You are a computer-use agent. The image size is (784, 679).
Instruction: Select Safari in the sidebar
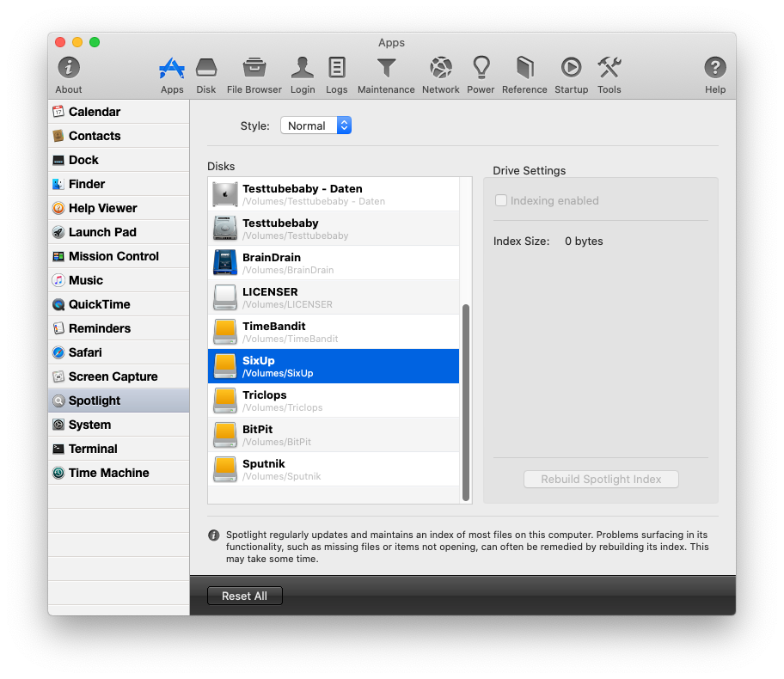[x=119, y=352]
